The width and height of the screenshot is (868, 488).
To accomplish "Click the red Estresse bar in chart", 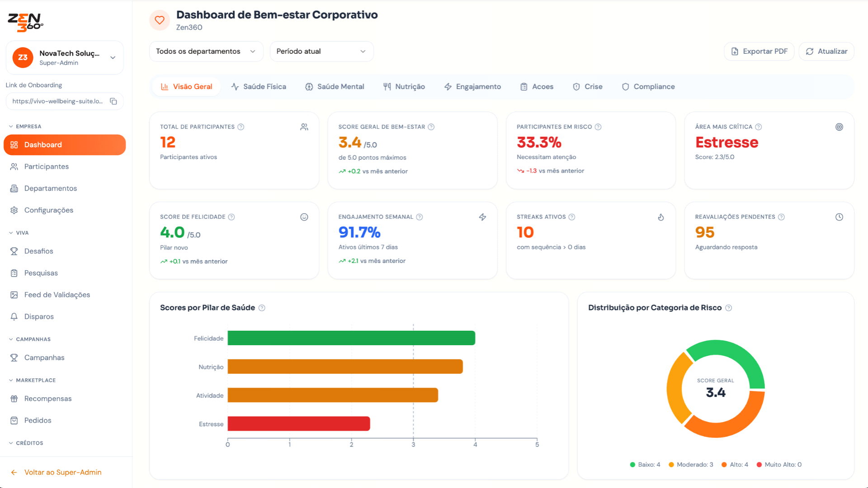I will click(x=299, y=423).
